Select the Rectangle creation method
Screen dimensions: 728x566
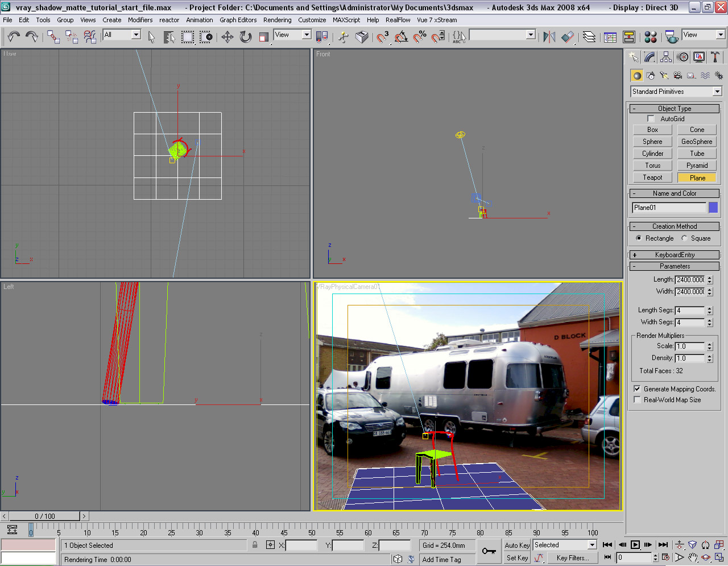point(639,238)
